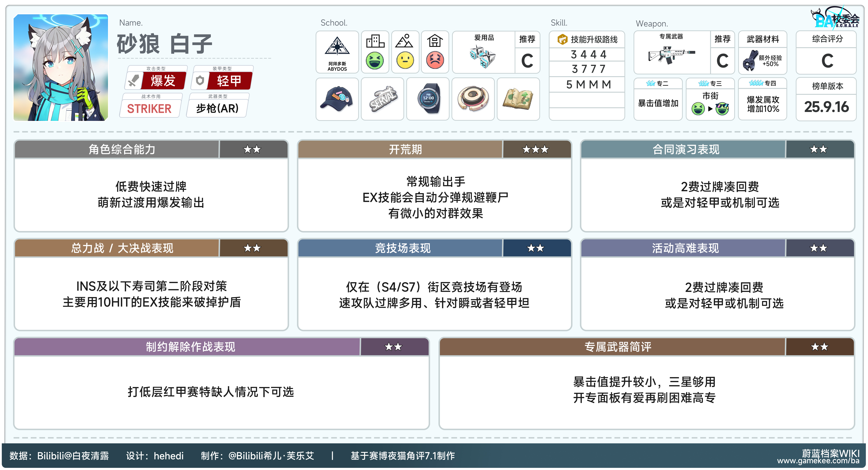The image size is (868, 470).
Task: Click the red 爆发 attack type tag
Action: (x=163, y=81)
